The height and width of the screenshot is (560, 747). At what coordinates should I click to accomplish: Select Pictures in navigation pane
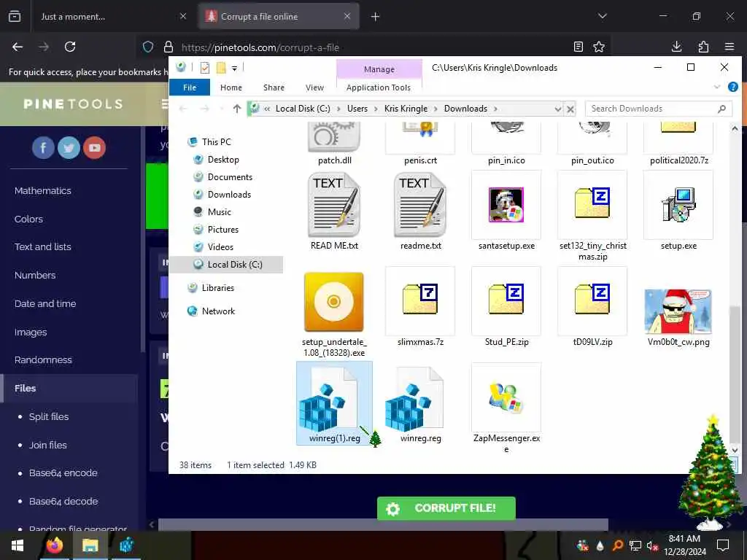(222, 230)
